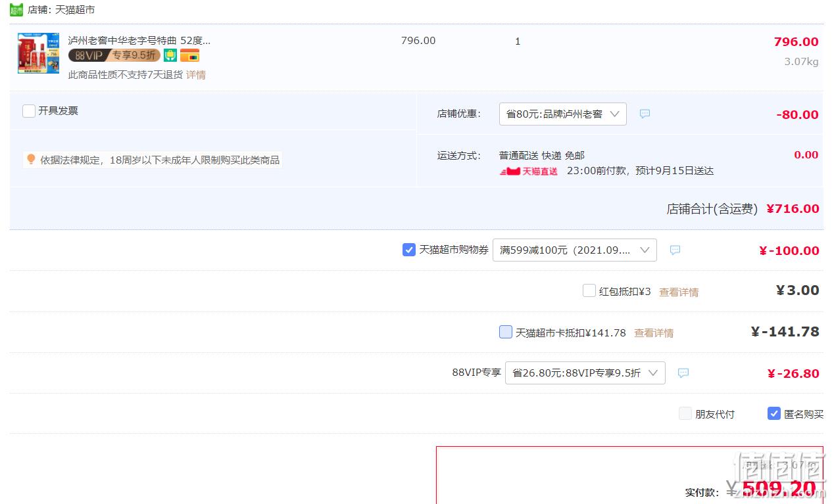Screen dimensions: 832x504
Task: Click product title 泸州老窖中华老字号特曲 52度
Action: (139, 40)
